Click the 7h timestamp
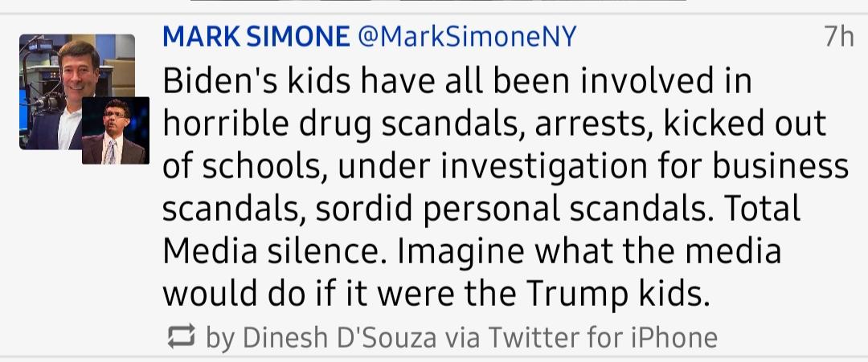Viewport: 868px width, 362px height. [x=838, y=37]
